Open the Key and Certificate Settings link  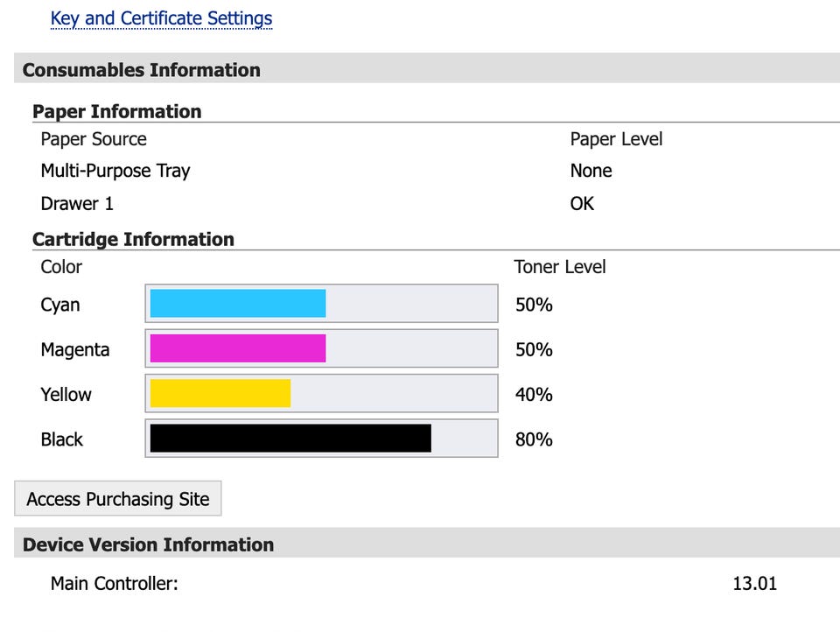click(161, 18)
